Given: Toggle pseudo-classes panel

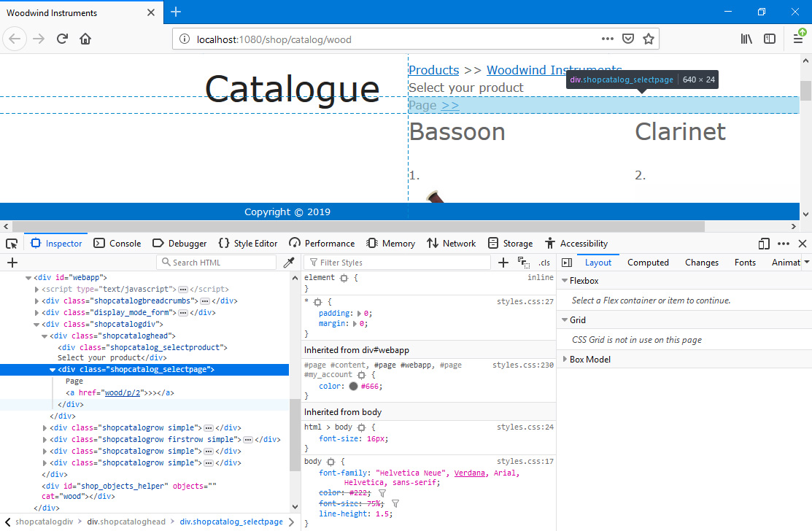Looking at the screenshot, I should coord(524,263).
